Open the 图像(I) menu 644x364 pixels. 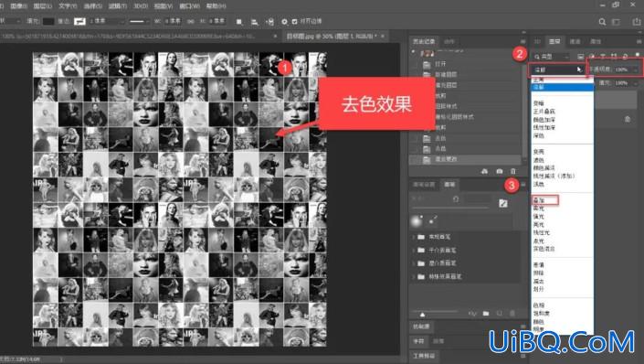18,5
